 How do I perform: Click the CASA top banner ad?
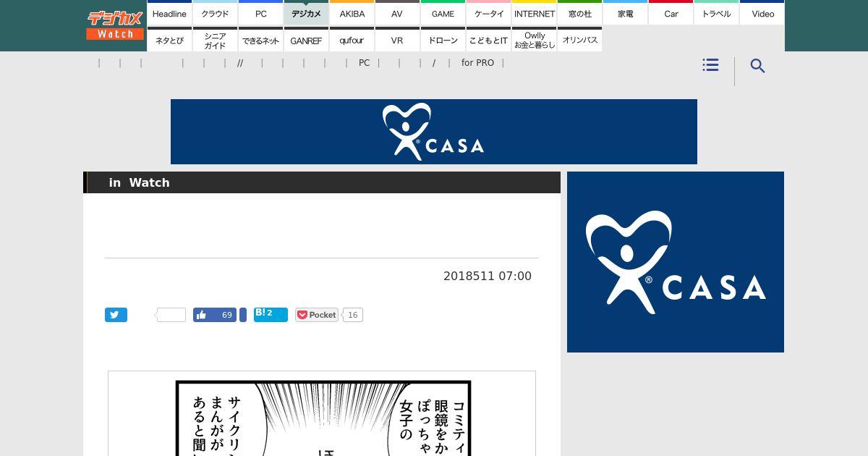(434, 132)
